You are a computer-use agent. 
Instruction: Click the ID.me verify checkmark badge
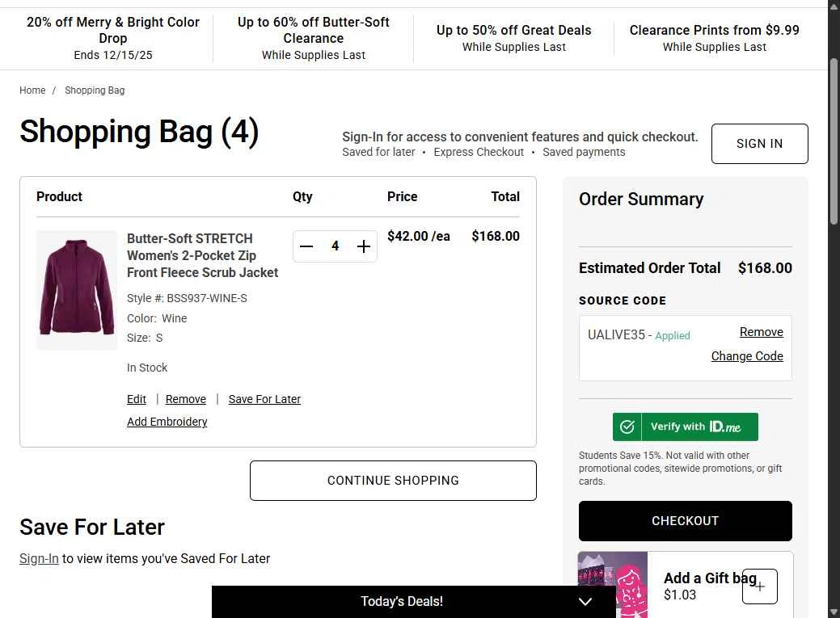coord(627,427)
